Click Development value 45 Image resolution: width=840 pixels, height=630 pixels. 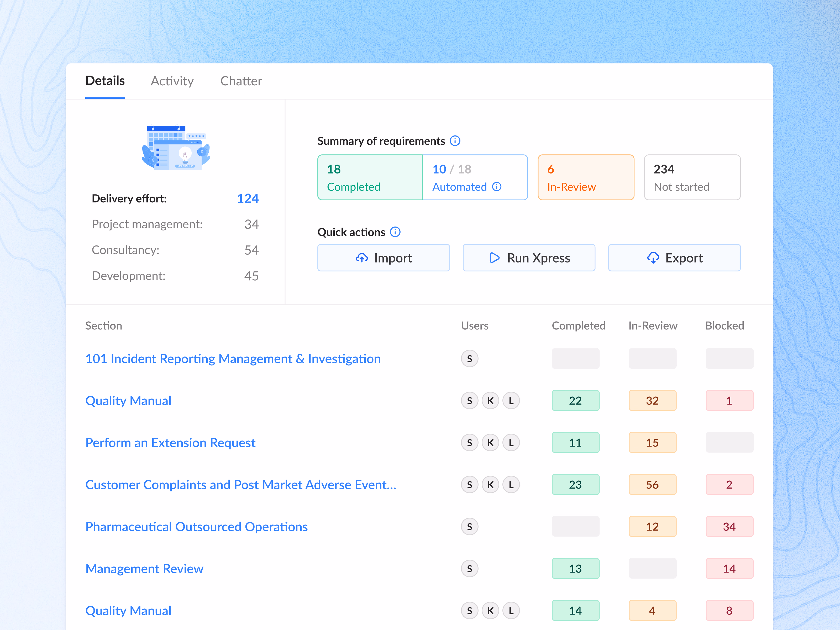(x=251, y=276)
